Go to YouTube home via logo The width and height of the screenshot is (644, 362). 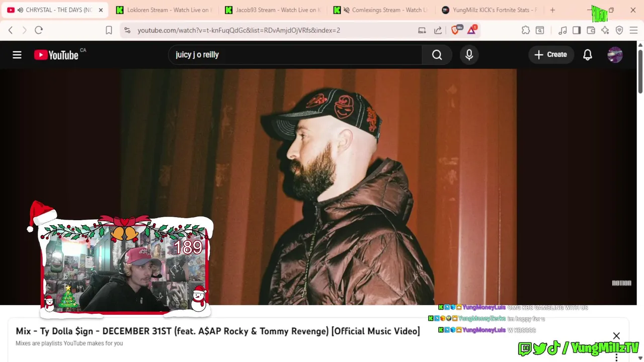56,55
